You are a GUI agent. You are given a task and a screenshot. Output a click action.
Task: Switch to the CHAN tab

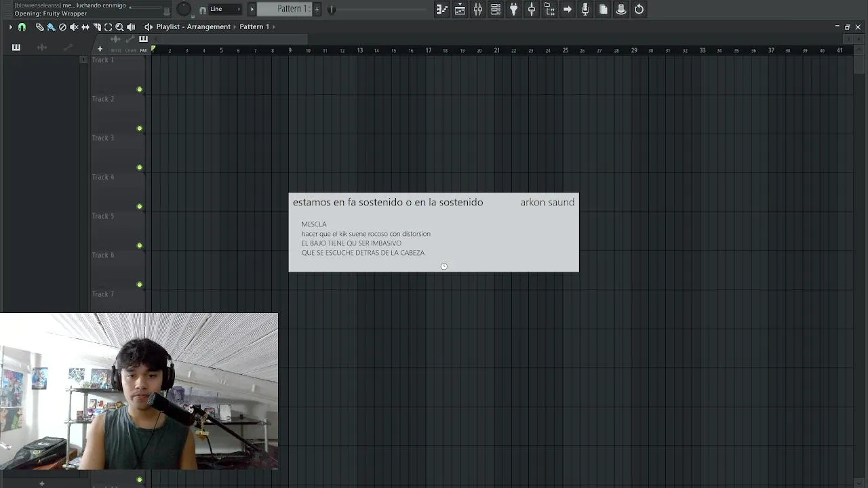(130, 50)
